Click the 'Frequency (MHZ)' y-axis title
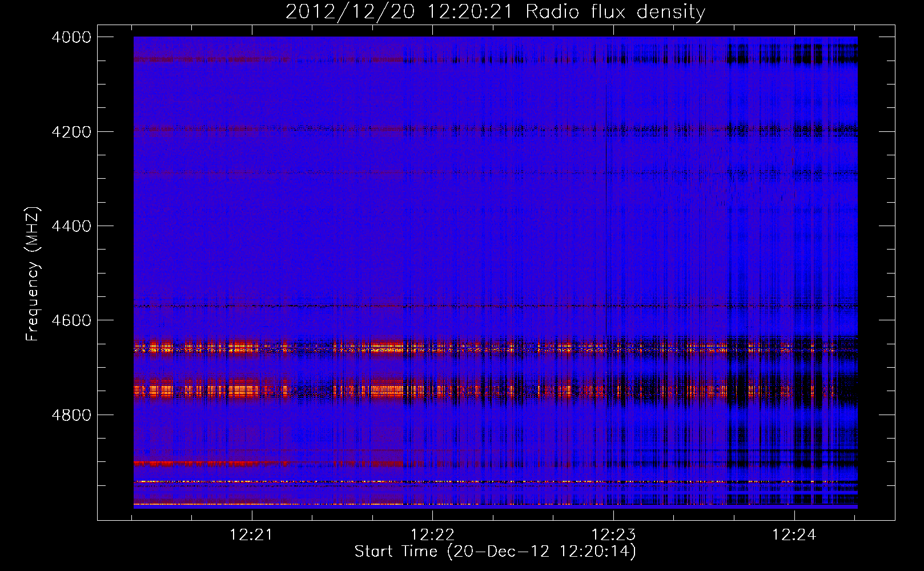 [x=34, y=274]
